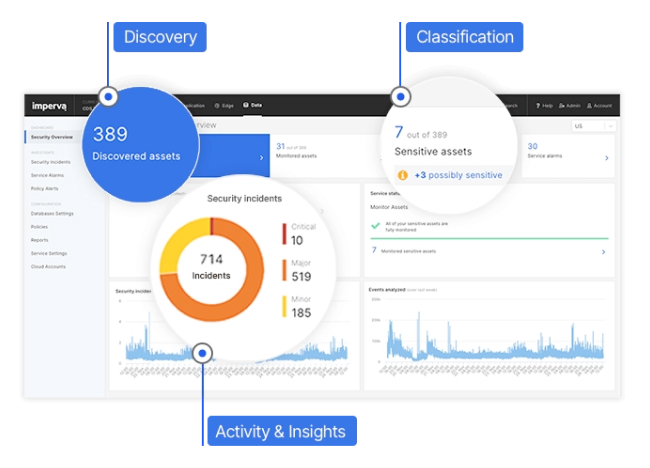Click the 7 Sensitive assets count
650x468 pixels.
click(398, 132)
